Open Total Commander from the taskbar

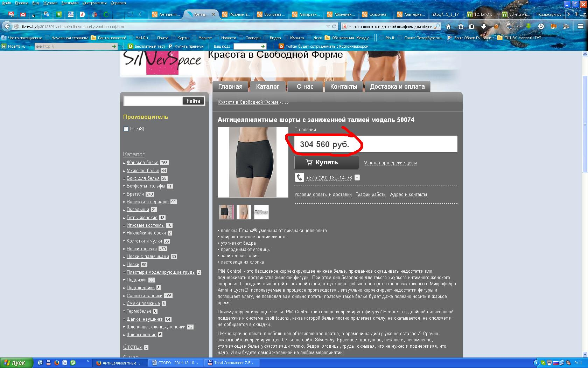pos(231,363)
